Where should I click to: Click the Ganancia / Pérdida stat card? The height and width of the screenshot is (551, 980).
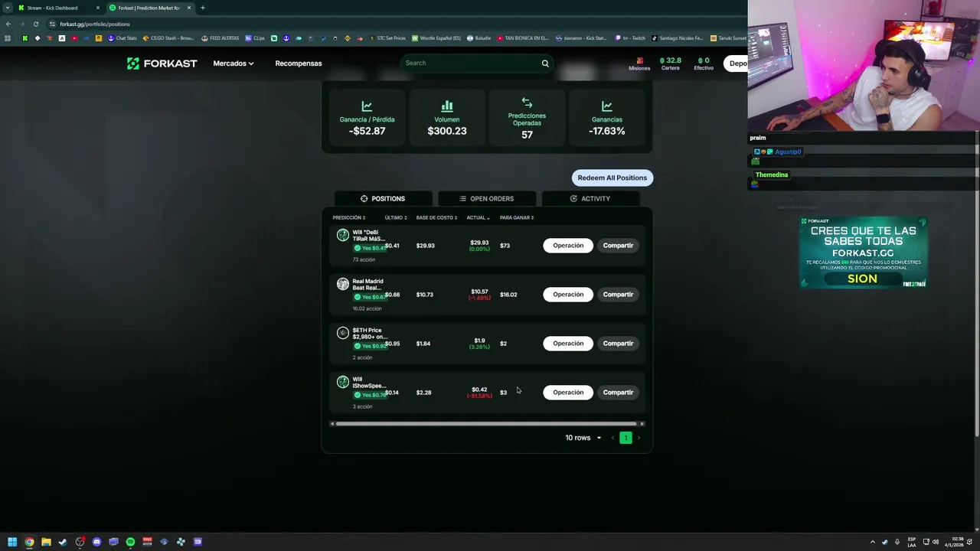pos(367,119)
